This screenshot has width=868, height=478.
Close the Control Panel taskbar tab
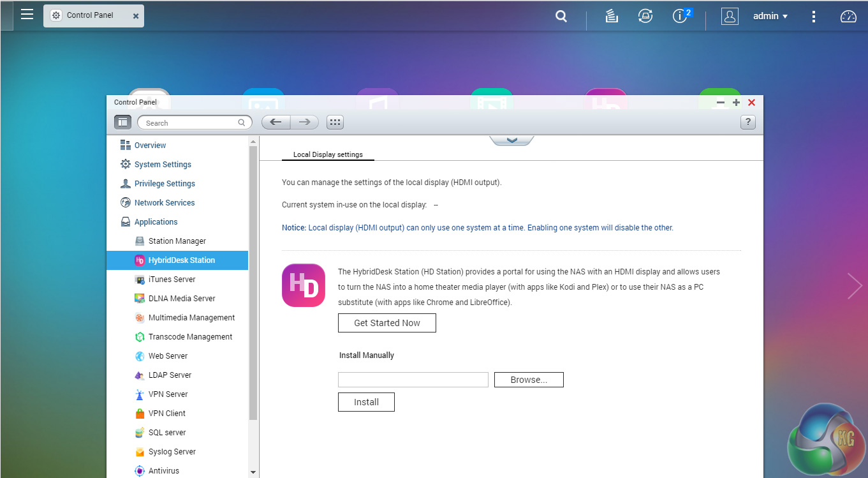[x=136, y=16]
